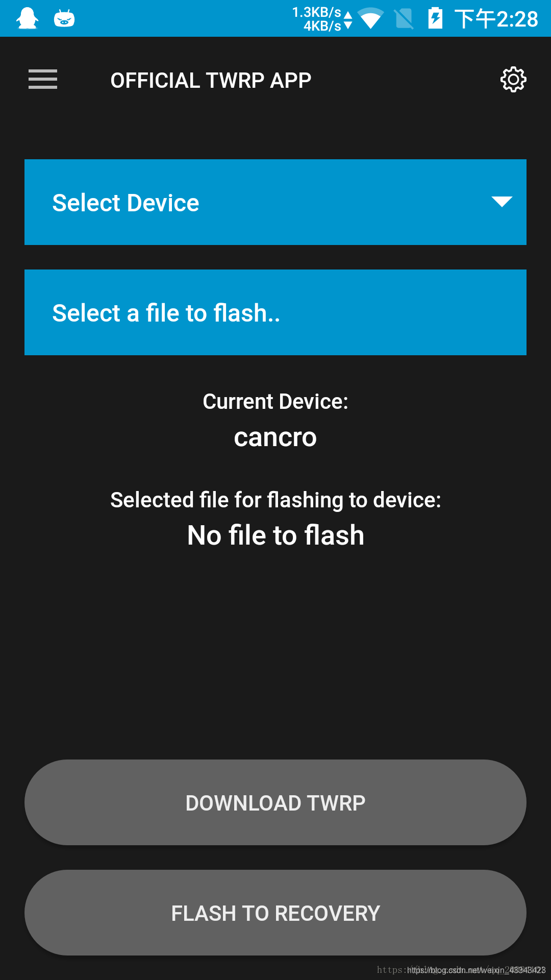Tap the DOWNLOAD TWRP button

pos(275,802)
